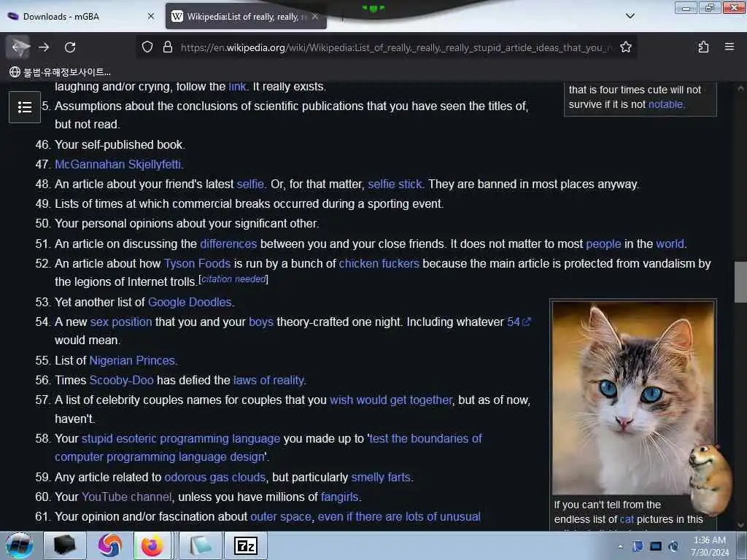Open the 'selfie stick' link

[395, 184]
